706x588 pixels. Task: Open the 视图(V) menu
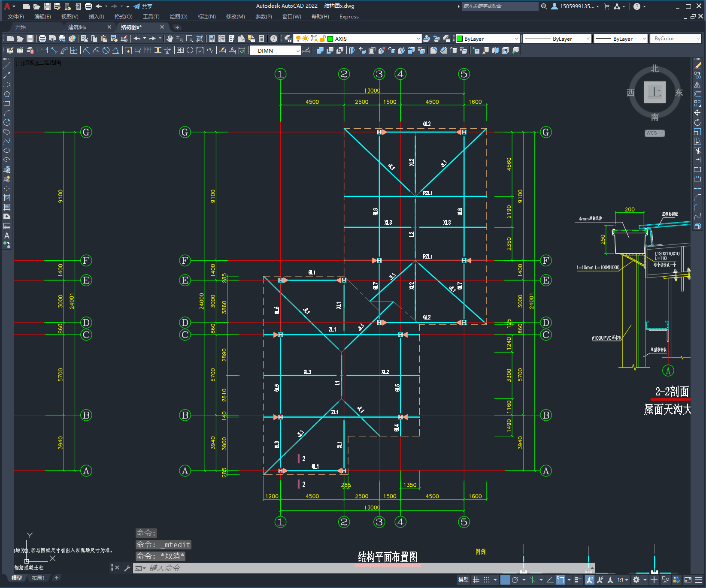(x=70, y=17)
